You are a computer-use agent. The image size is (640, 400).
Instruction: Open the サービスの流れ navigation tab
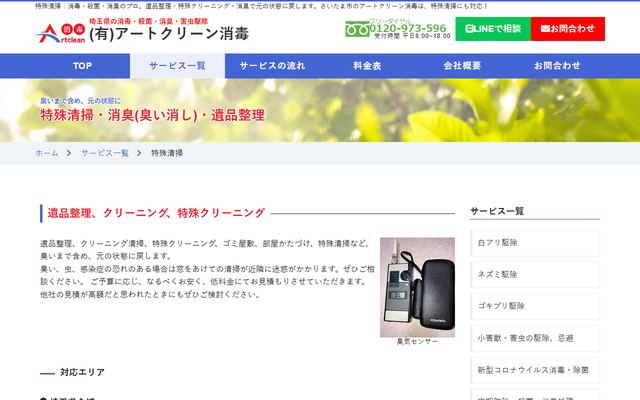[272, 66]
